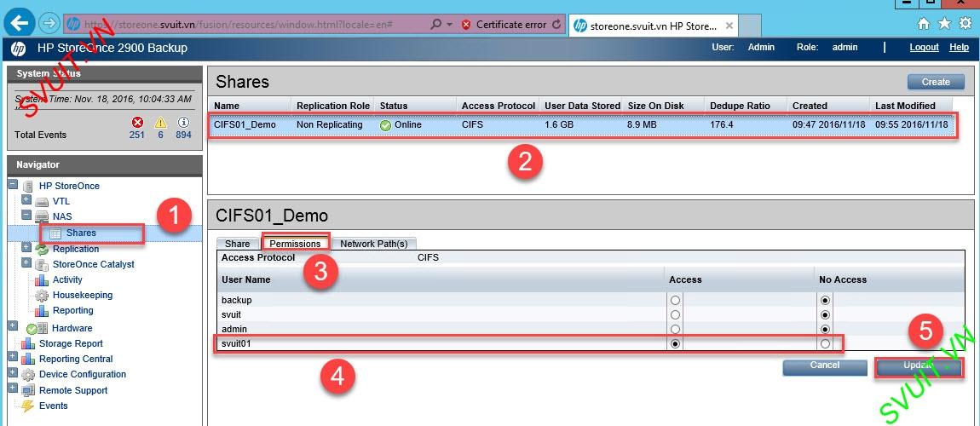
Task: Click the browser refresh icon
Action: 557,25
